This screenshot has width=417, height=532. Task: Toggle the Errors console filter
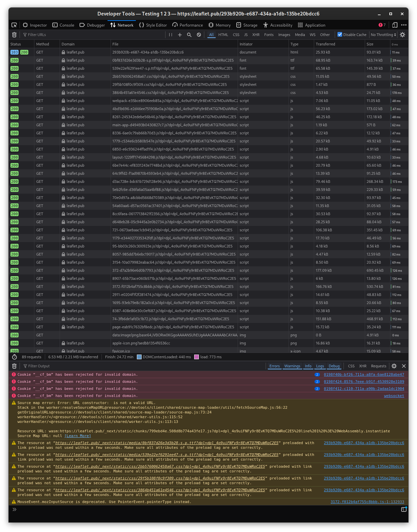pyautogui.click(x=274, y=366)
